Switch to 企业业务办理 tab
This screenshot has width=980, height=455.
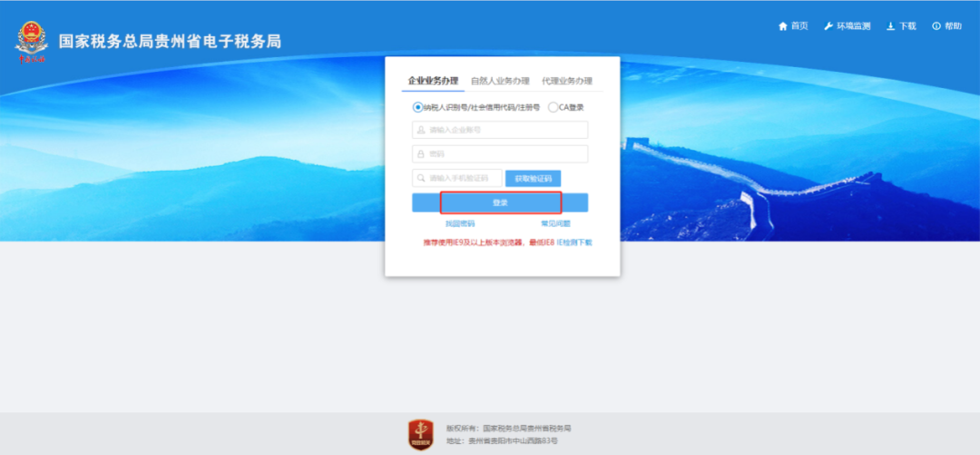(433, 81)
